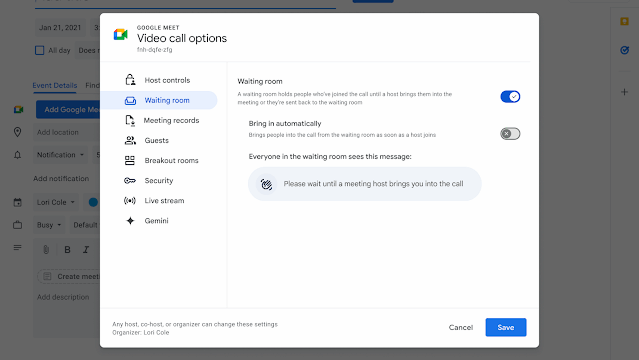Open Google Tasks in side panel

click(x=624, y=51)
